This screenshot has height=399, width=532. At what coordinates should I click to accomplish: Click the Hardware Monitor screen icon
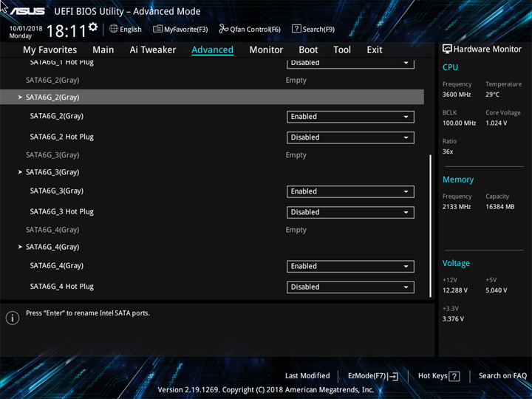click(447, 50)
